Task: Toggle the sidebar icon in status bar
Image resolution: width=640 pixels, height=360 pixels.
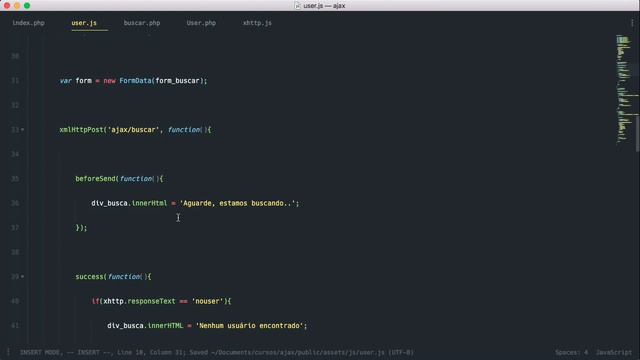Action: [8, 352]
